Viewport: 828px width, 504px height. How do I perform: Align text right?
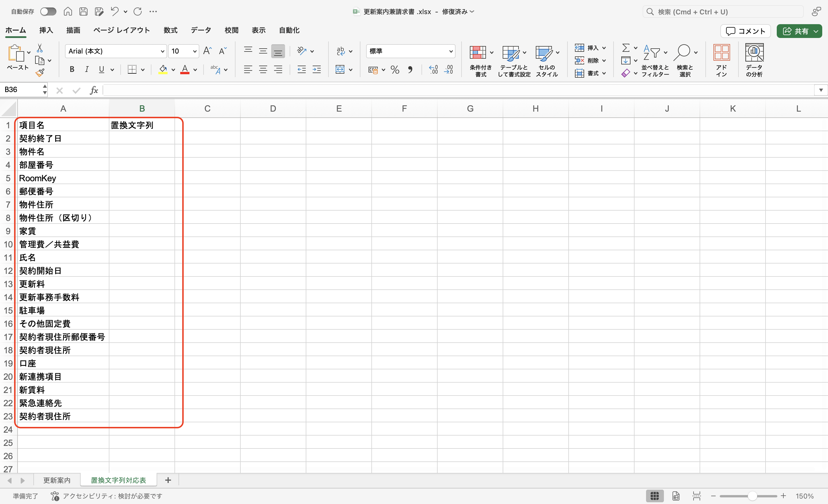pyautogui.click(x=278, y=70)
